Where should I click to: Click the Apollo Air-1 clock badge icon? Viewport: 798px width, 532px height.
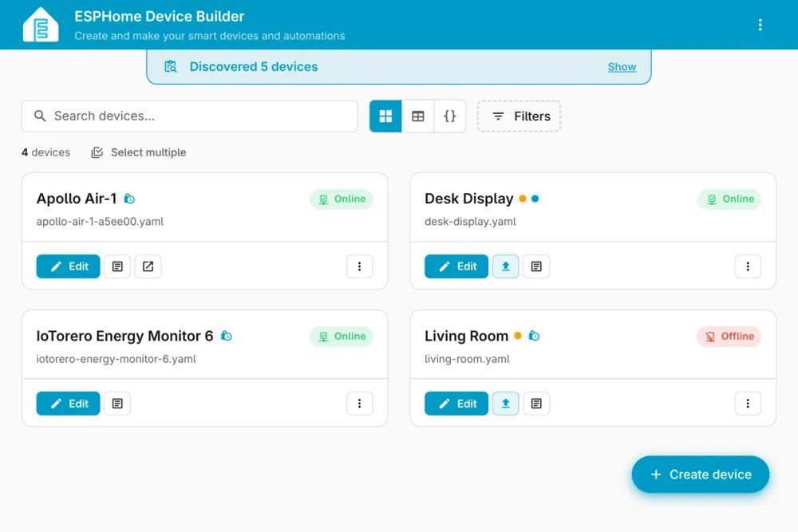130,199
